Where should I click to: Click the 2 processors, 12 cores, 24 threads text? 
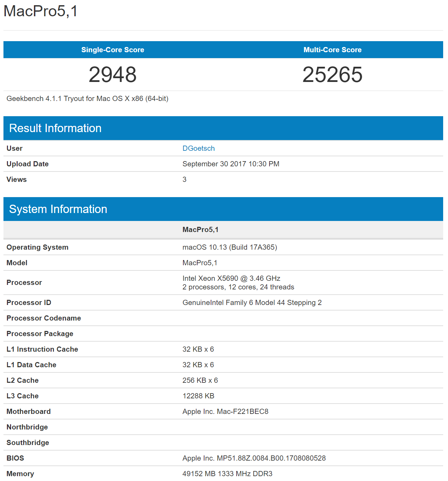pos(238,287)
